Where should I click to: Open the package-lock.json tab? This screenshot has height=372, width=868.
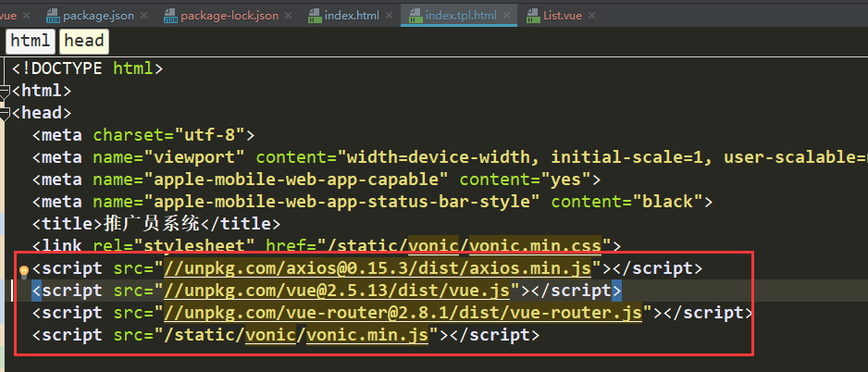[x=229, y=16]
